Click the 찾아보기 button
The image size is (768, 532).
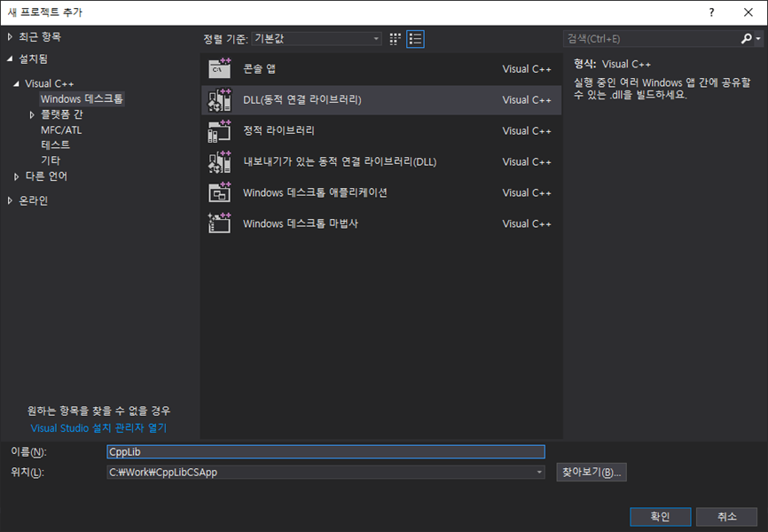click(x=591, y=472)
